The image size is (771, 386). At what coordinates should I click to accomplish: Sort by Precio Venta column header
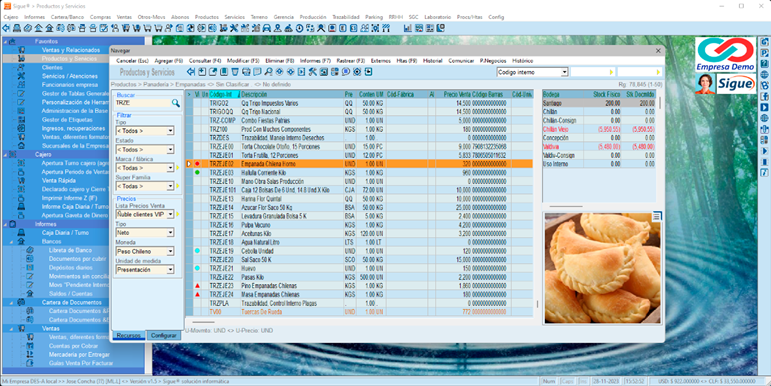(457, 94)
